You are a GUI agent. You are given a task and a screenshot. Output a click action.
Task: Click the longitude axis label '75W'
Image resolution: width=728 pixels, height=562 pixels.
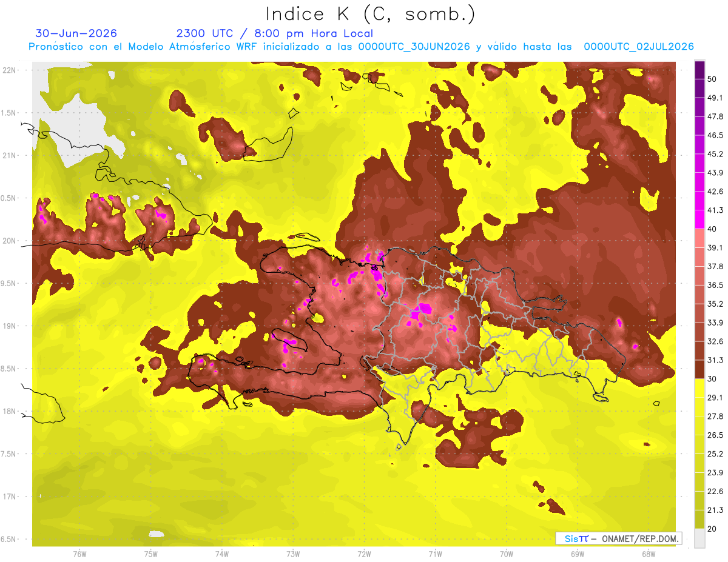coord(151,554)
